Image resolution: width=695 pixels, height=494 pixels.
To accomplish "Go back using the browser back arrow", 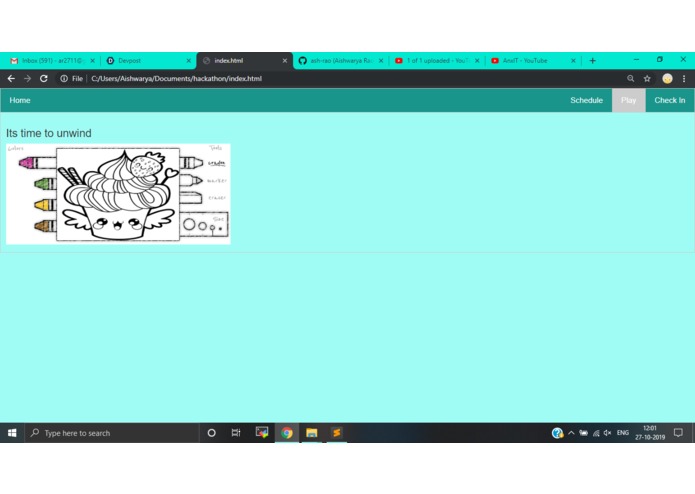I will [11, 78].
